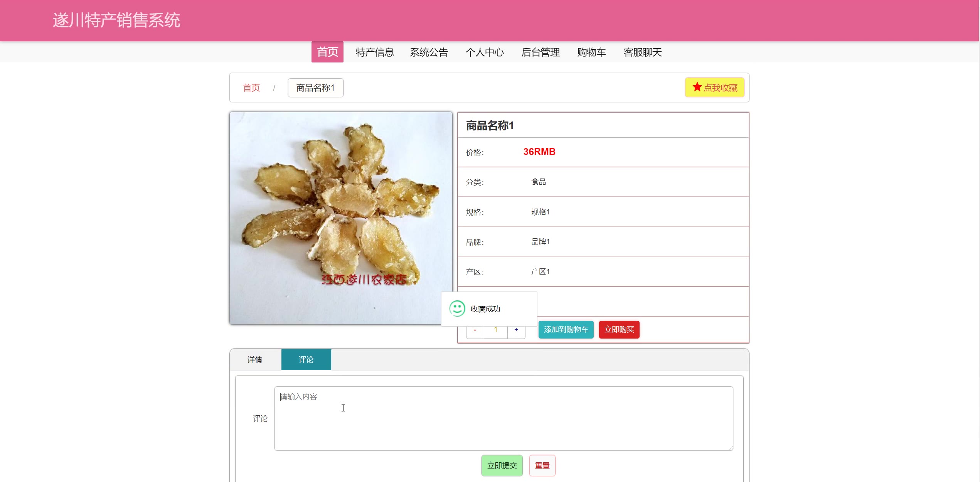Screen dimensions: 980x482
Task: Click the 首页 breadcrumb link
Action: click(x=251, y=88)
